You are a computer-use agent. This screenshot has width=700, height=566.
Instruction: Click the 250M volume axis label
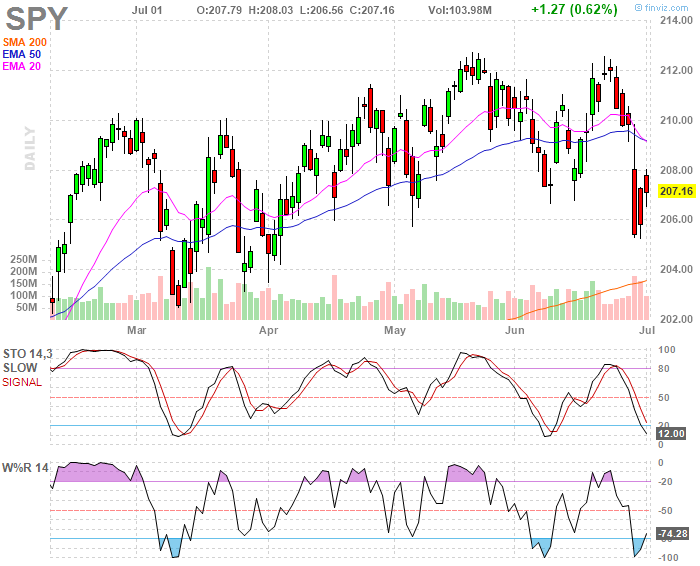(x=24, y=260)
